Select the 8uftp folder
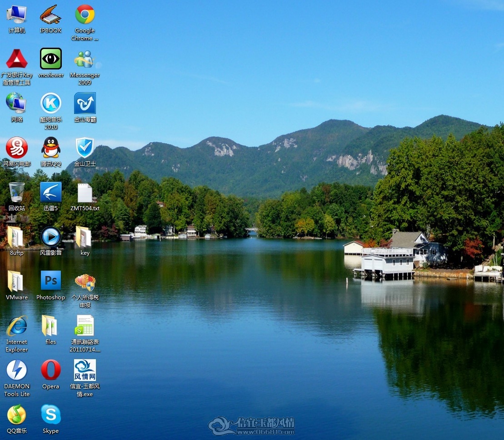The height and width of the screenshot is (440, 504). pyautogui.click(x=15, y=237)
